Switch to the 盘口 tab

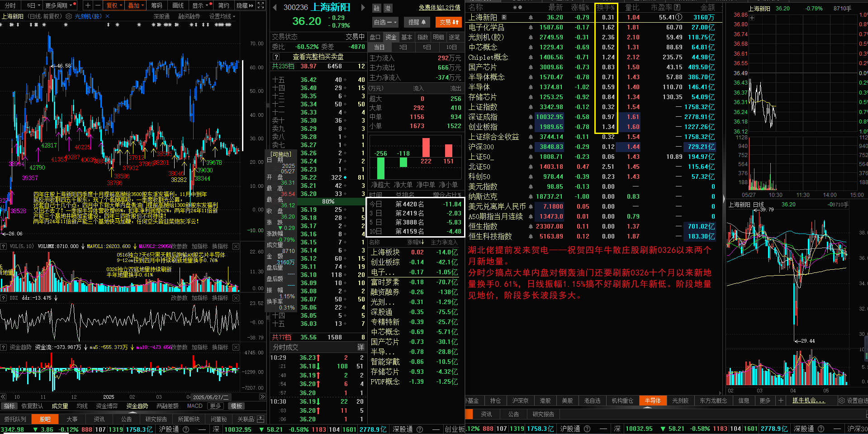(375, 37)
